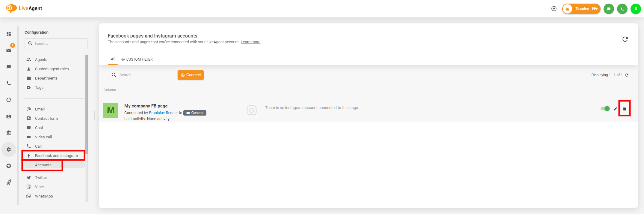Add a CUSTOM FILTER tab

[137, 59]
